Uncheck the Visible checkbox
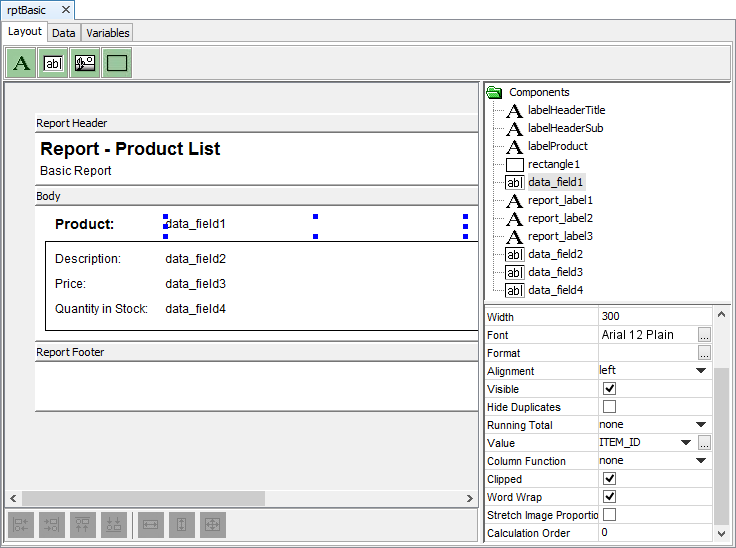736x548 pixels. [610, 389]
